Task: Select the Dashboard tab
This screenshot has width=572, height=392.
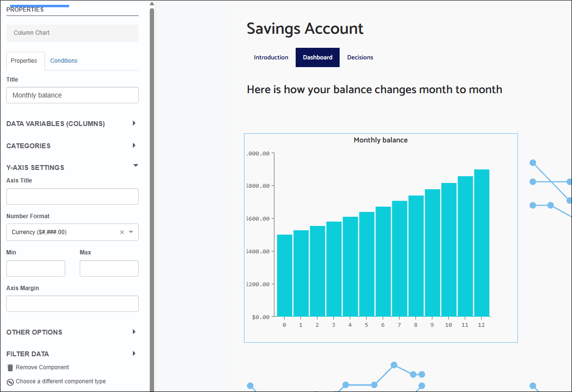Action: (317, 57)
